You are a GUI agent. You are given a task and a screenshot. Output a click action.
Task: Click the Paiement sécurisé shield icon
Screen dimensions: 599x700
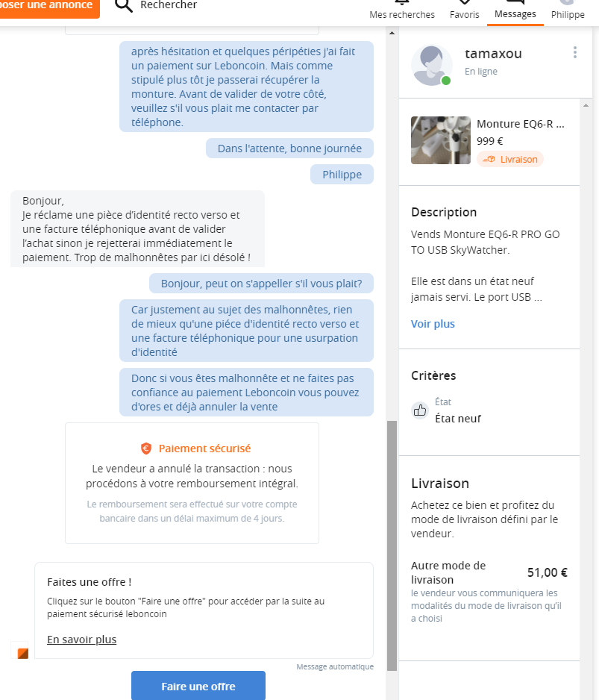(146, 449)
